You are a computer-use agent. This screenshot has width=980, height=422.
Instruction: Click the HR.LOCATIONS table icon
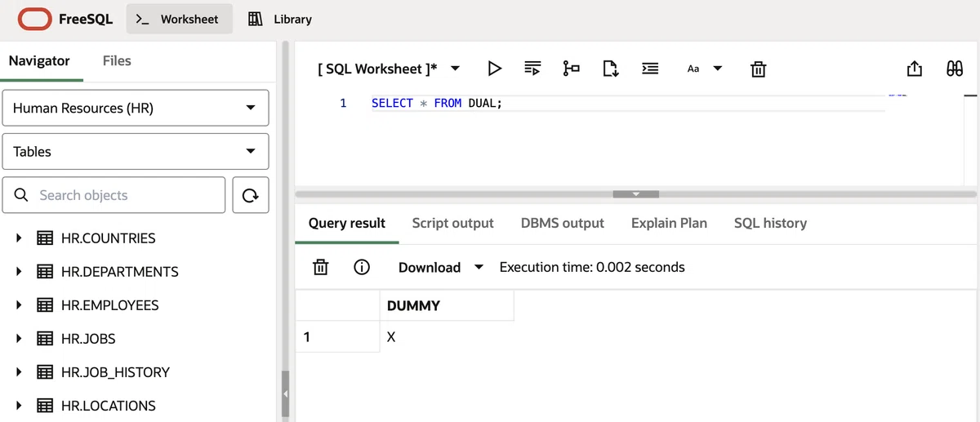pyautogui.click(x=46, y=406)
